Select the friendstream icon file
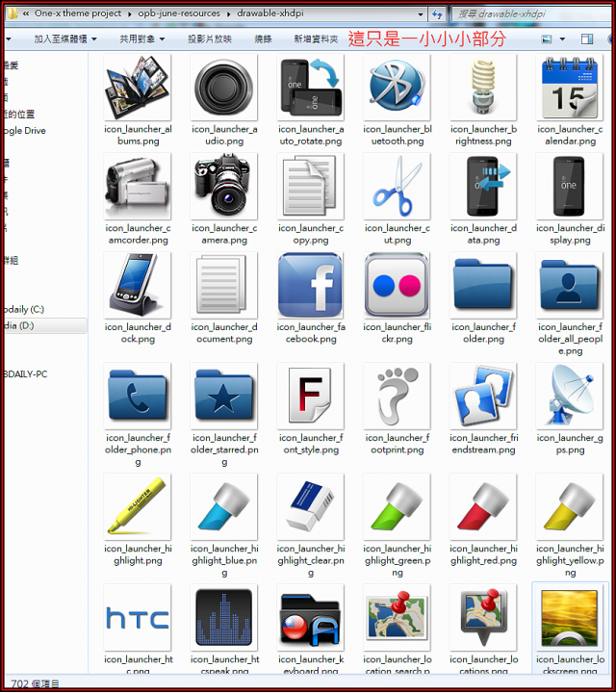616x693 pixels. 483,396
